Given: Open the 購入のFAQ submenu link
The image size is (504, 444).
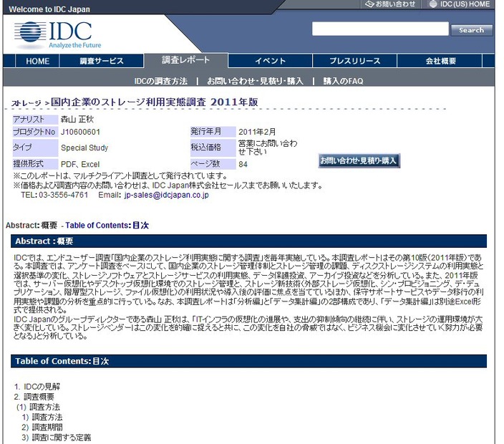Looking at the screenshot, I should point(344,81).
